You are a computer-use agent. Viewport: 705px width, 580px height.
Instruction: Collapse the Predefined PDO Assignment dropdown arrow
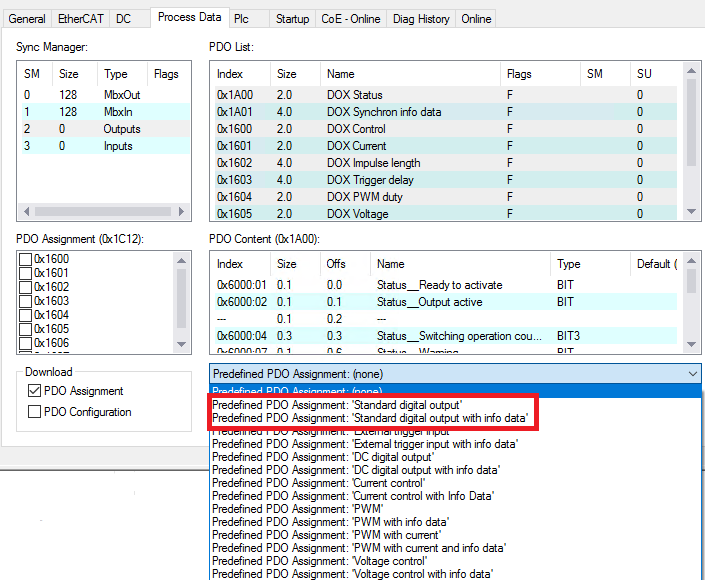692,374
